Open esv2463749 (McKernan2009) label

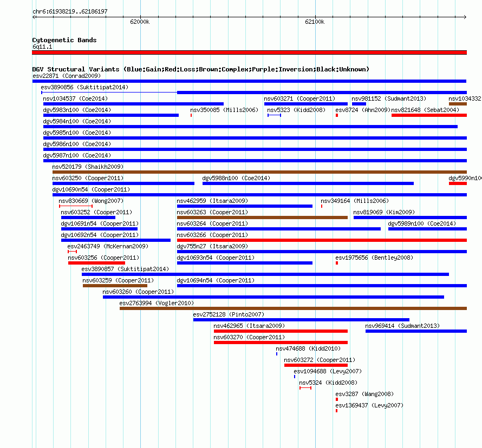108,246
